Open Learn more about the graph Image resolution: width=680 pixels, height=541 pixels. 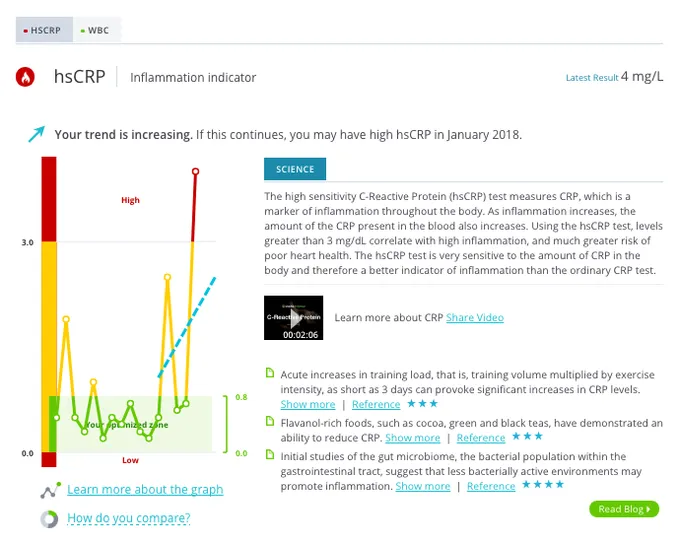pos(145,490)
